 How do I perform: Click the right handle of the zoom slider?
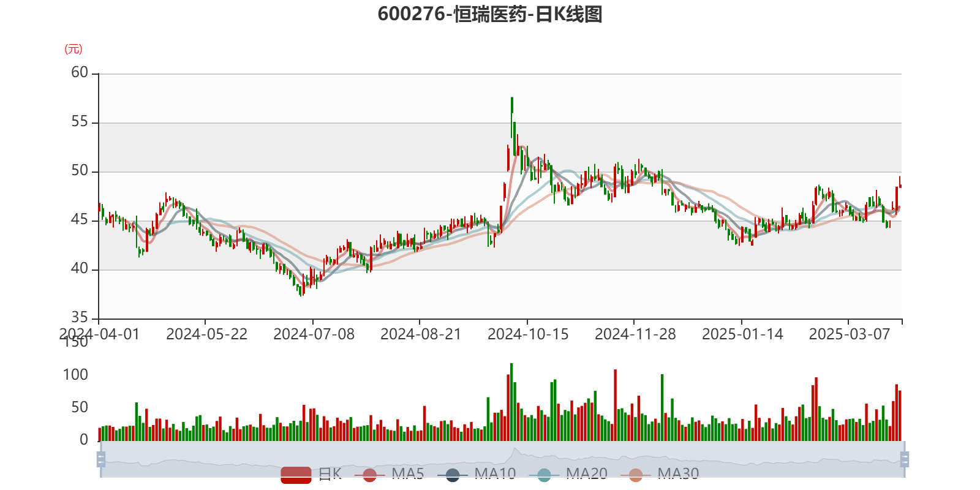click(905, 459)
